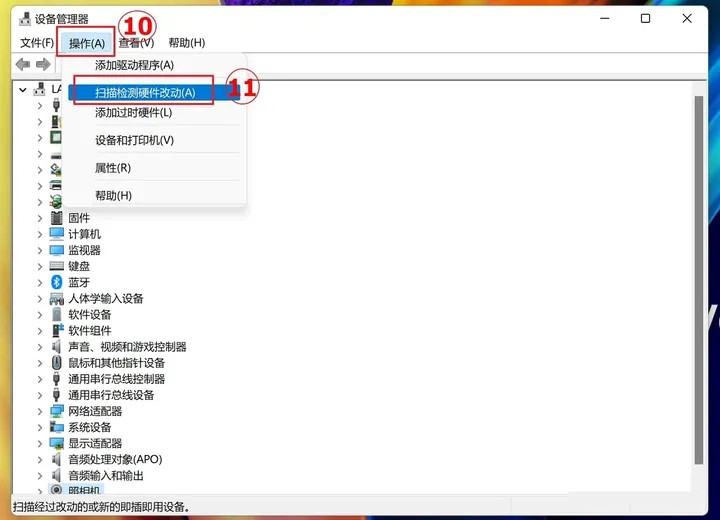Click the 固件 firmware chip icon
The image size is (720, 520).
click(56, 218)
